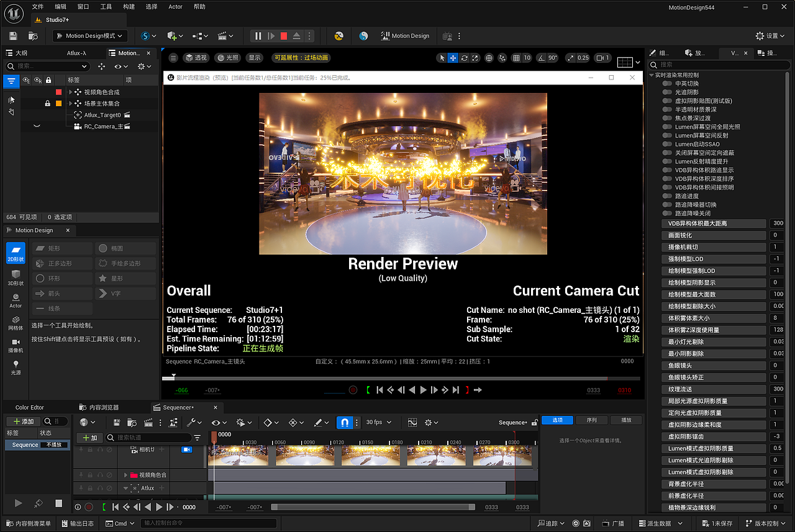795x532 pixels.
Task: Select the 2D形状 tool category
Action: (x=16, y=253)
